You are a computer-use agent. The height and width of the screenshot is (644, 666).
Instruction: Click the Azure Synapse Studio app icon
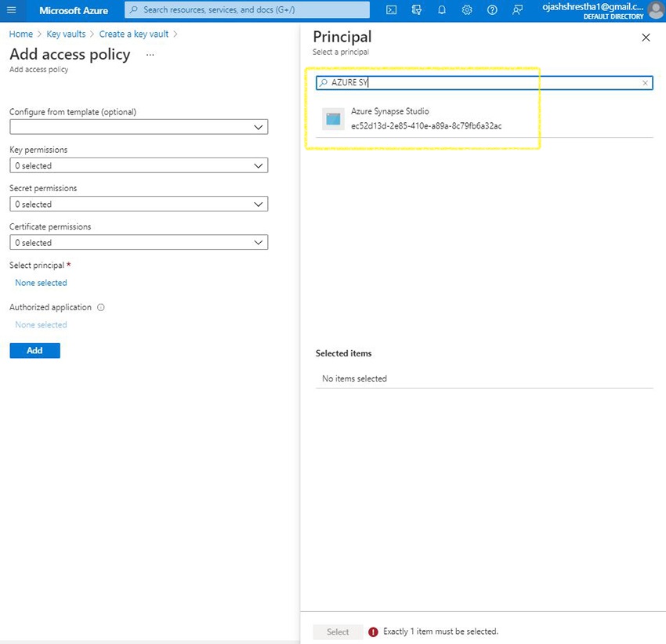(x=333, y=119)
